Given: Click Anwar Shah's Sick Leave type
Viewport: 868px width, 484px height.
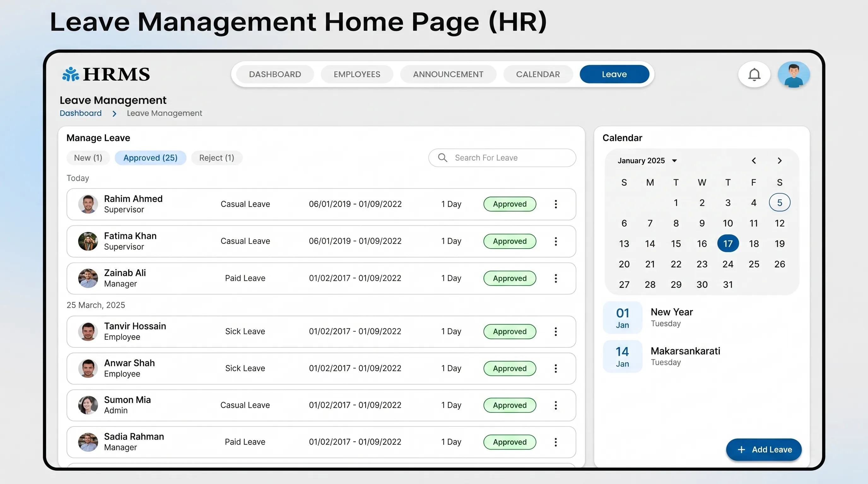Looking at the screenshot, I should pos(245,368).
